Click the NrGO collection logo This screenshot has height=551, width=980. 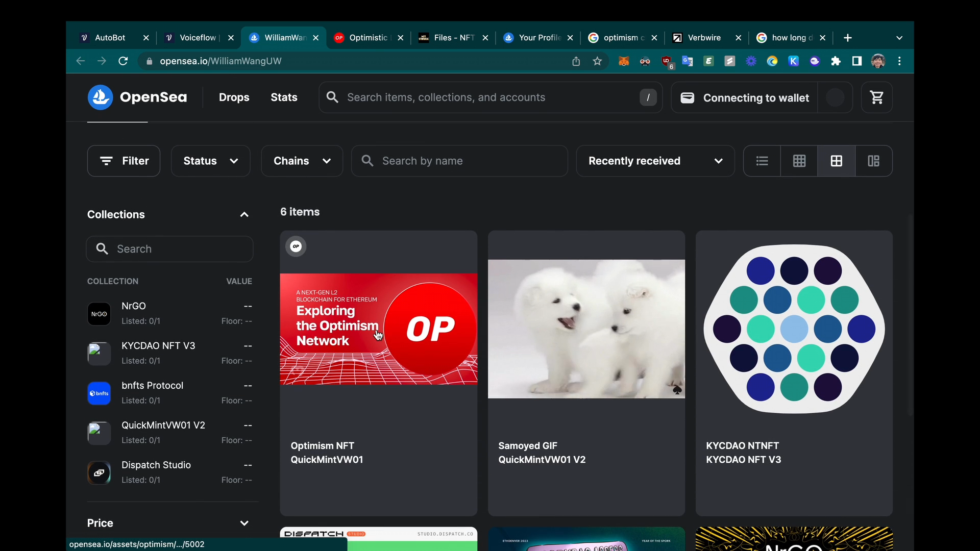(x=99, y=314)
